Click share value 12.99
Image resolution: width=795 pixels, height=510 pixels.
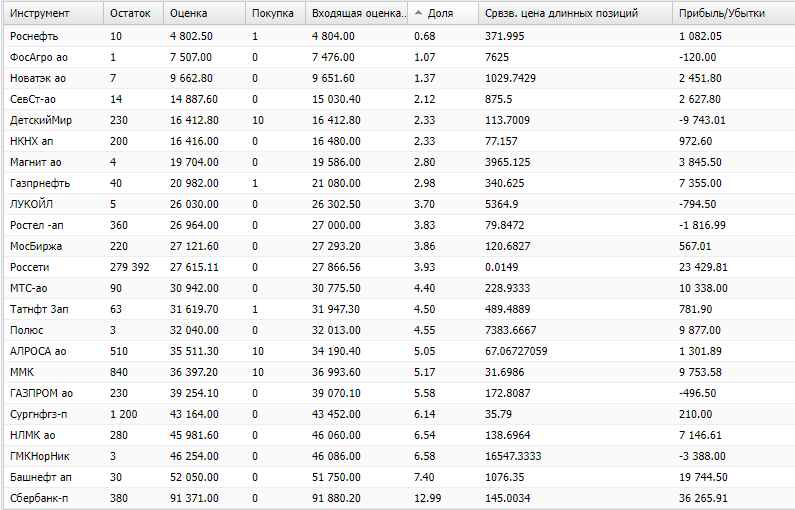427,498
